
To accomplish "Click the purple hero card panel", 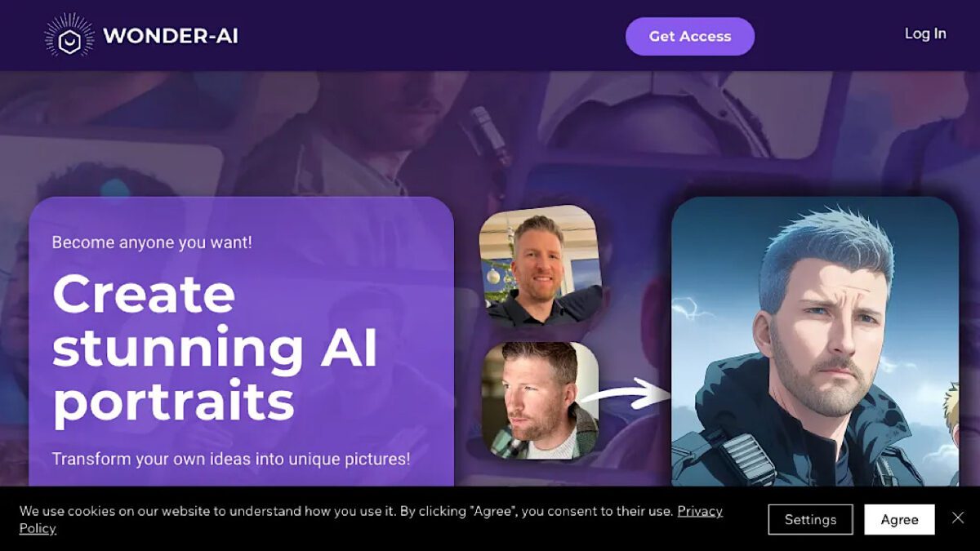I will click(241, 342).
